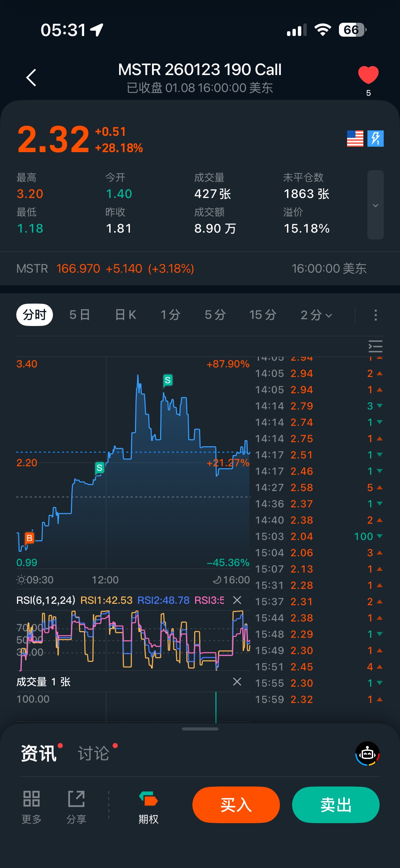Open the 讨论 discussion tab
Screen dimensions: 400x868
93,754
